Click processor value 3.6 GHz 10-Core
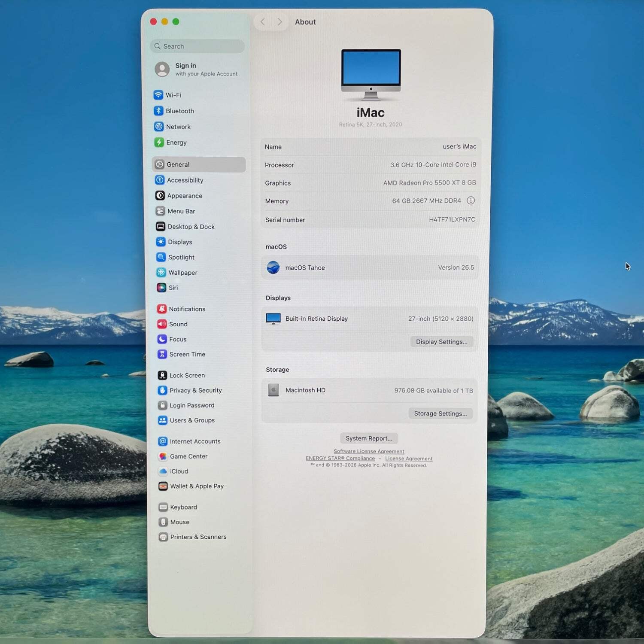The height and width of the screenshot is (644, 644). coord(433,164)
